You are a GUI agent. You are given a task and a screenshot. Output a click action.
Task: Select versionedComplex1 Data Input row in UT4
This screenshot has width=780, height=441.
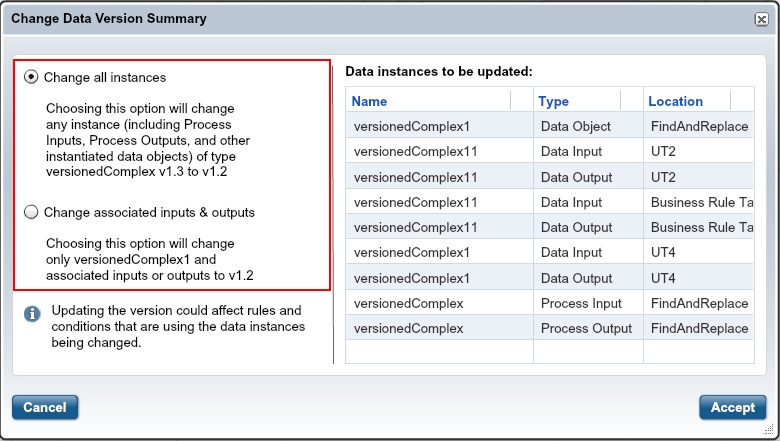(549, 253)
